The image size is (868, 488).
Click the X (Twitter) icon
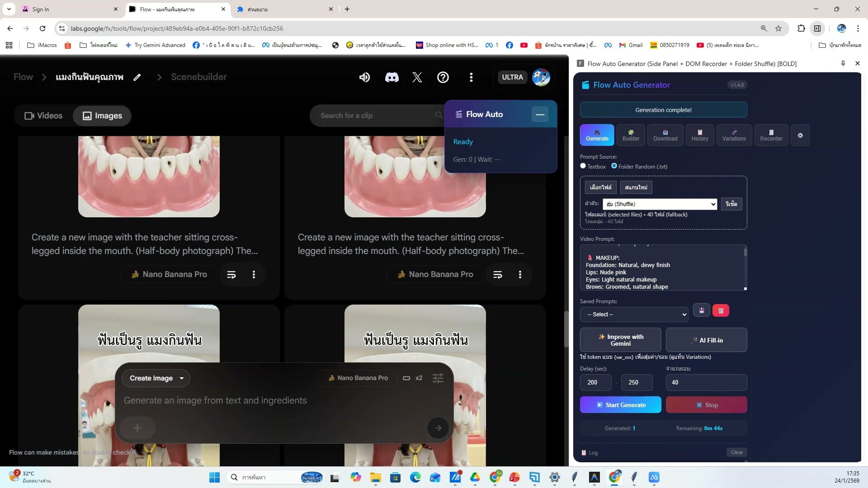pyautogui.click(x=417, y=77)
